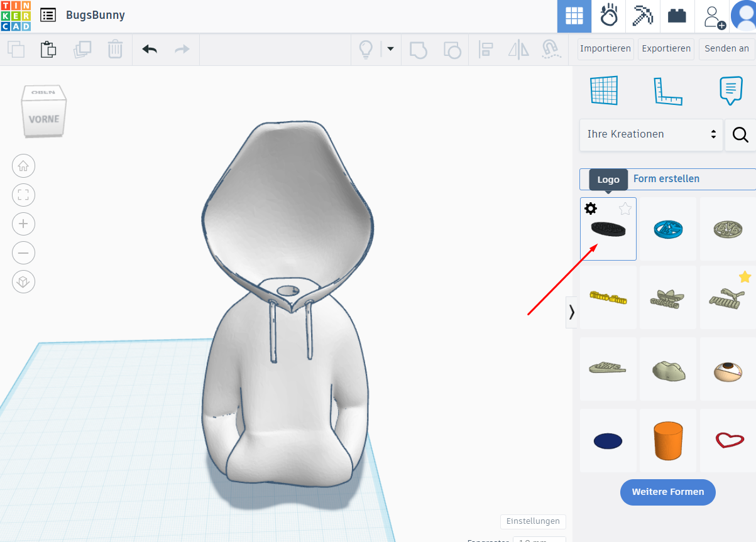Select the Workplane grid tool
Screen dimensions: 756x542
(604, 90)
